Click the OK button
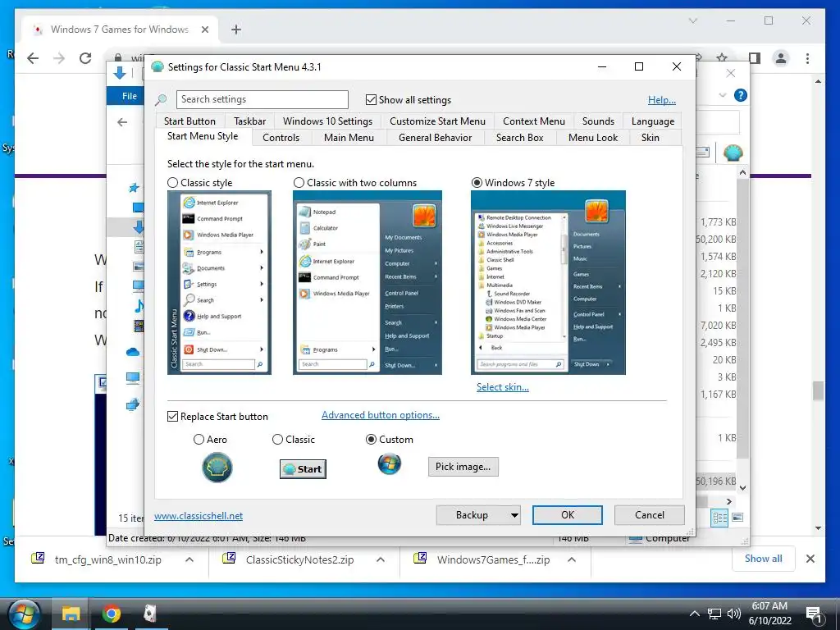The width and height of the screenshot is (840, 630). 568,515
